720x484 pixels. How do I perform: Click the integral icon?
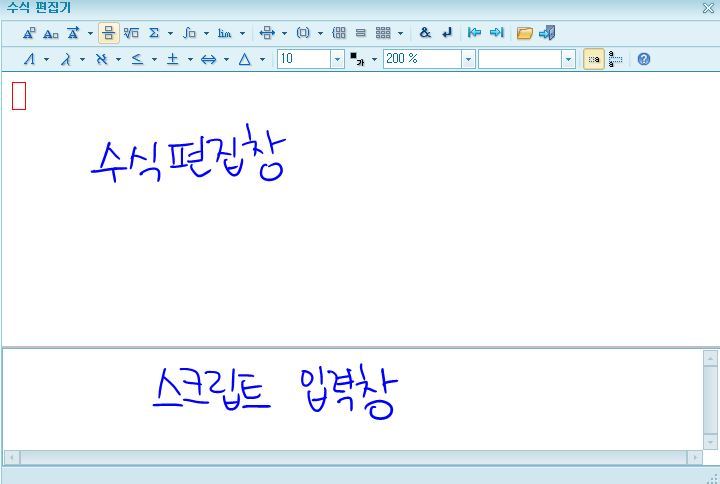(189, 33)
